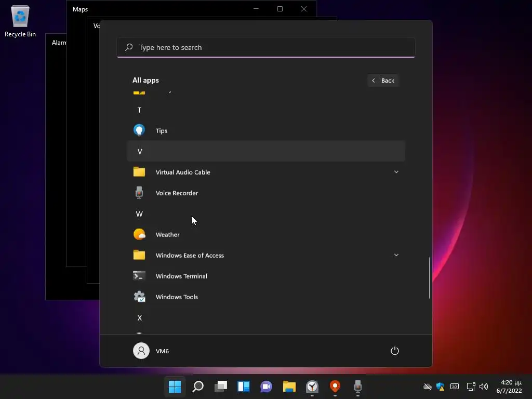Image resolution: width=532 pixels, height=399 pixels.
Task: Open the network tray icon
Action: pyautogui.click(x=471, y=387)
